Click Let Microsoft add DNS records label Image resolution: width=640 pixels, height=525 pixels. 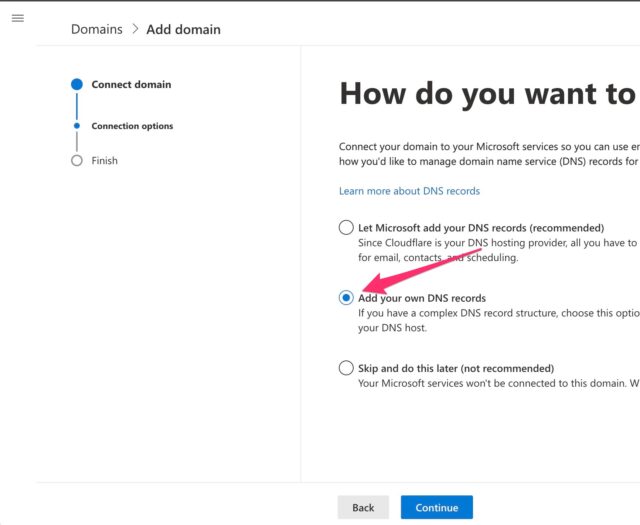pyautogui.click(x=481, y=228)
